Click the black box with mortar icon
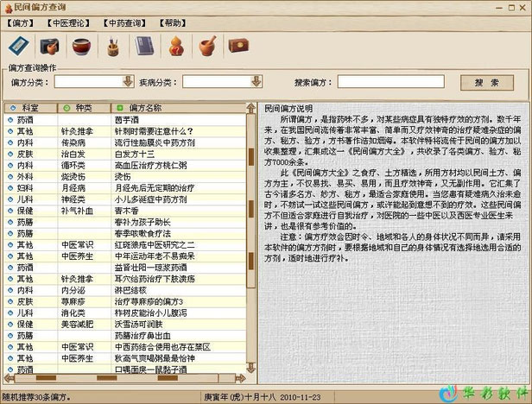Screen dimensions: 532x404 point(49,46)
